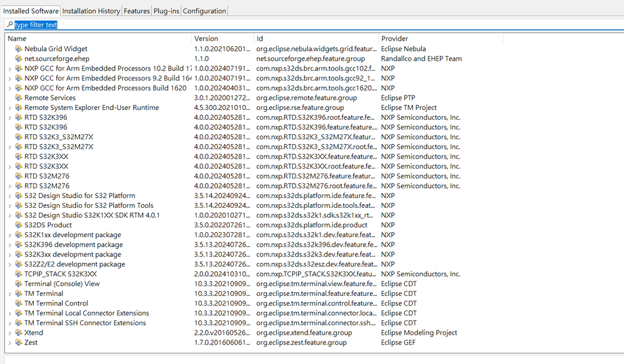
Task: Click id org.eclipse.zest.feature.group
Action: (301, 342)
